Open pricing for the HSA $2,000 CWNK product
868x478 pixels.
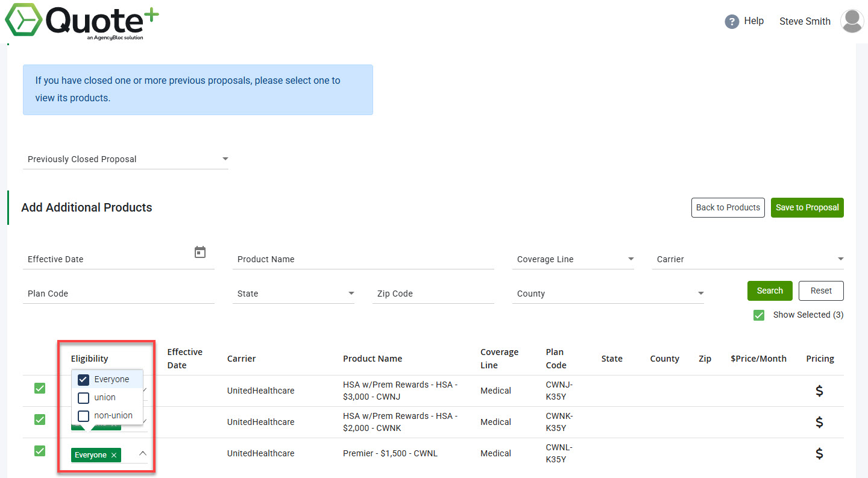(x=819, y=422)
